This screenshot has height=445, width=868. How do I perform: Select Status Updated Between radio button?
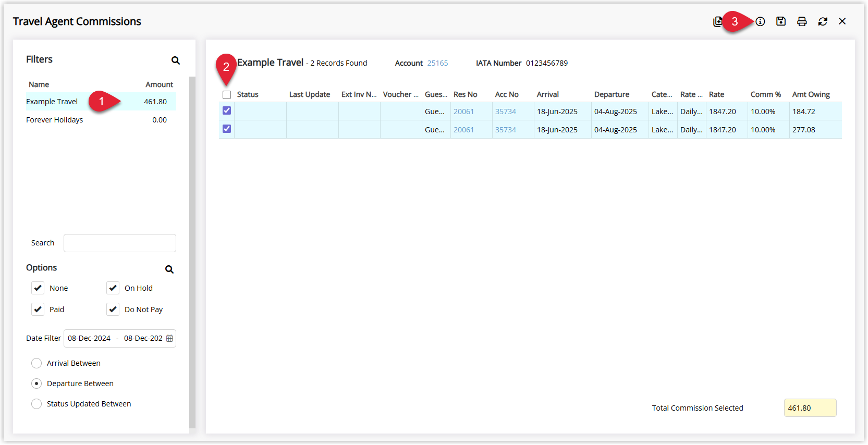pos(36,404)
